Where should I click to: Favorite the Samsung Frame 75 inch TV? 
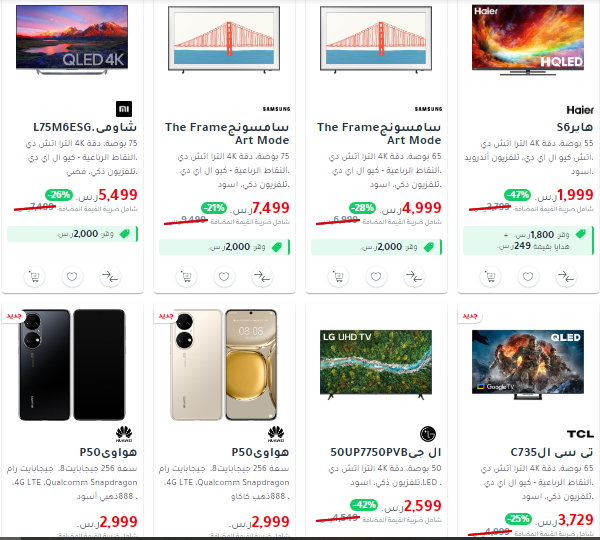pyautogui.click(x=224, y=276)
